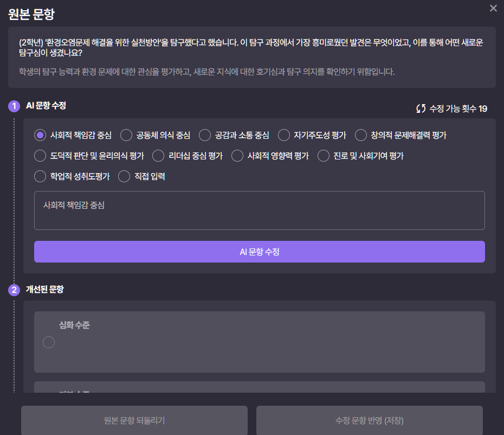This screenshot has width=504, height=435.
Task: Click the text field showing 사회적 책임감 중심
Action: coord(259,210)
